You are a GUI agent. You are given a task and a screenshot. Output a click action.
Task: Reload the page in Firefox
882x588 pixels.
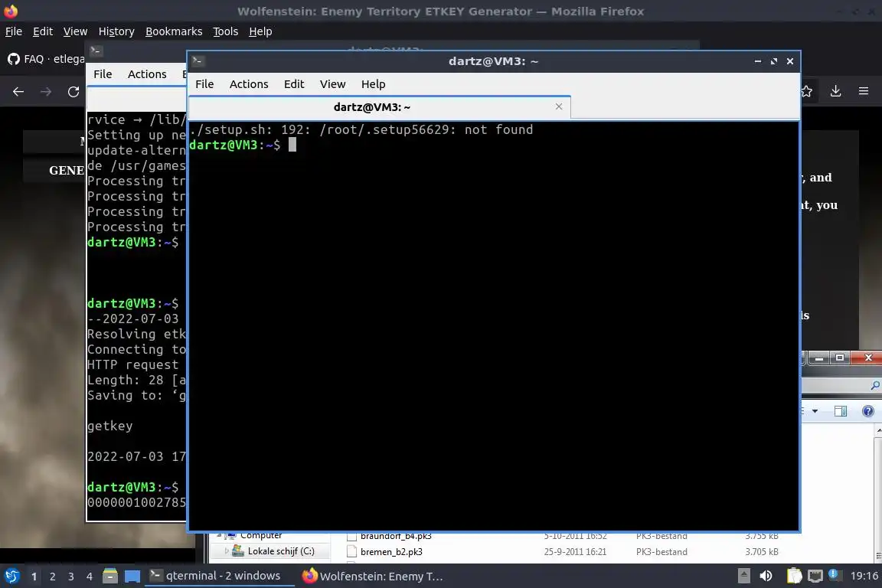tap(73, 91)
